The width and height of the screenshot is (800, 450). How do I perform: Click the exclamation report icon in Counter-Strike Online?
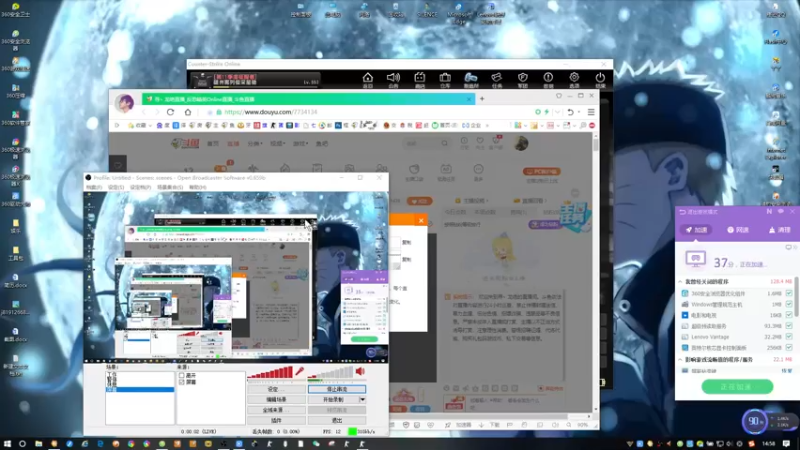click(548, 78)
